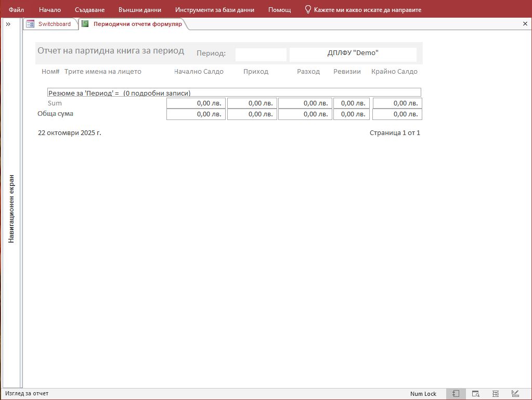532x400 pixels.
Task: Switch to the Switchboard document tab
Action: pos(50,24)
